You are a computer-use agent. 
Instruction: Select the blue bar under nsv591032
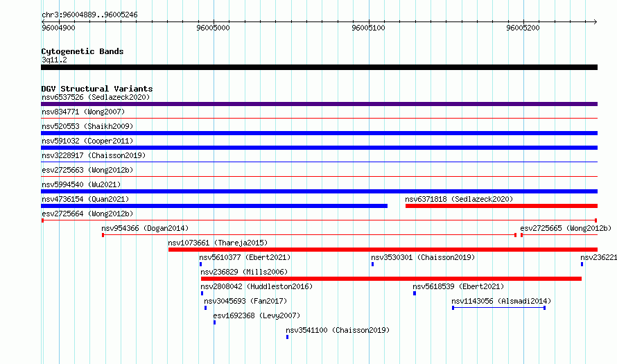click(x=319, y=148)
